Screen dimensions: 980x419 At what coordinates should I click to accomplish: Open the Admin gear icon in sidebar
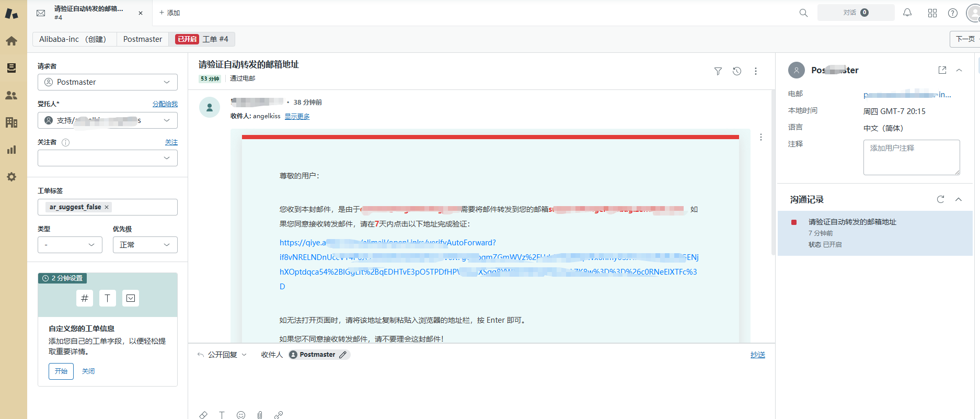11,177
